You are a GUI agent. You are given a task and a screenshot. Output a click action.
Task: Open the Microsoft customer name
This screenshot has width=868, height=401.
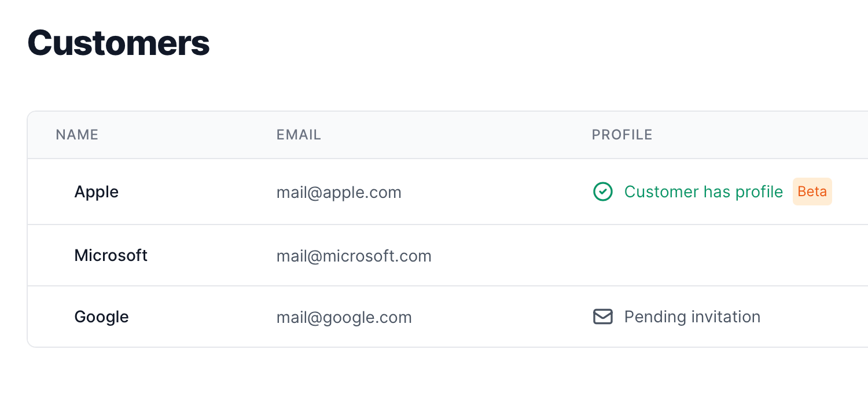coord(111,255)
